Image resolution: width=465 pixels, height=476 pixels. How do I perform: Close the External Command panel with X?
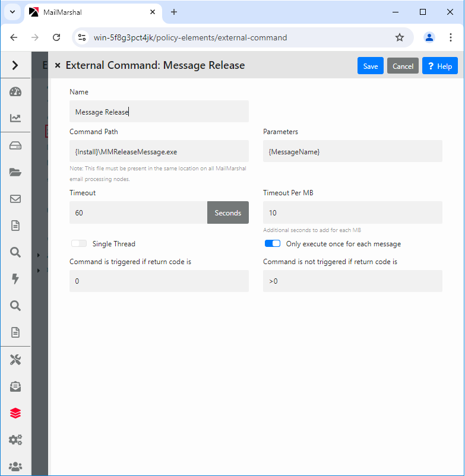pyautogui.click(x=58, y=66)
